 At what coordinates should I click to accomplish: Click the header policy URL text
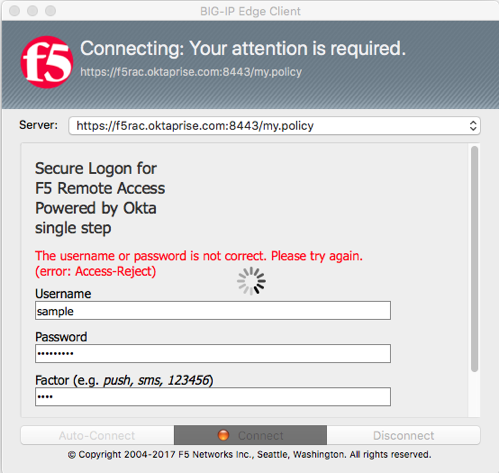tap(191, 72)
